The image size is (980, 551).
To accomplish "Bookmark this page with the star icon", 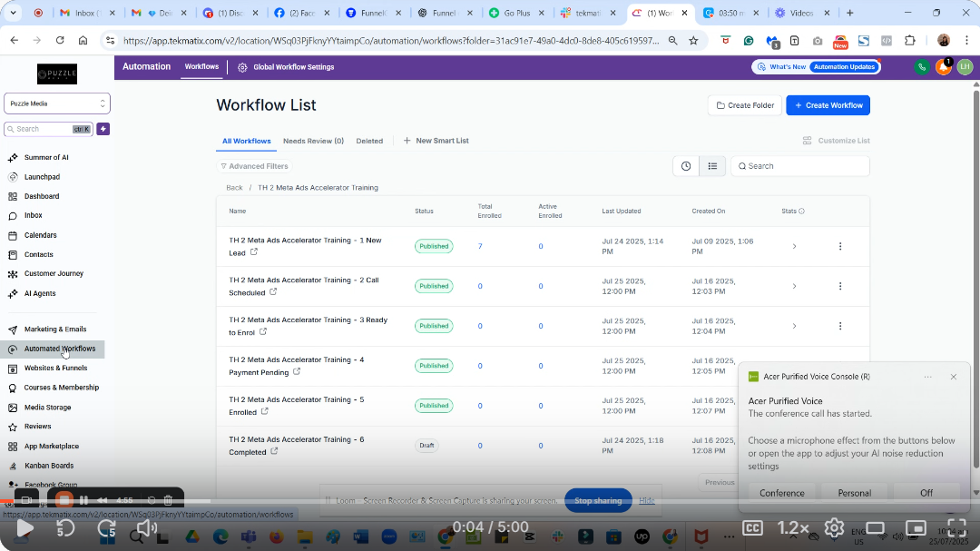I will 693,41.
